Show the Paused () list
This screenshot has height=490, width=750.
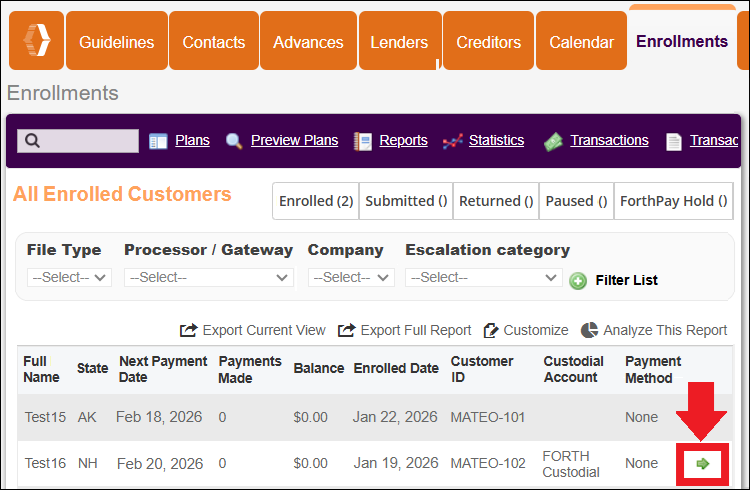pos(576,201)
